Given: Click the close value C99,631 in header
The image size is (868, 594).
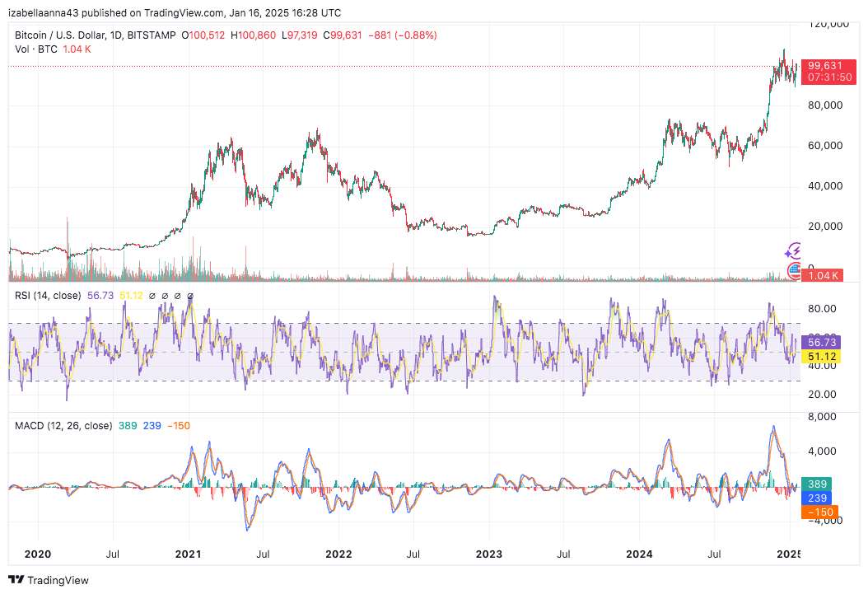Looking at the screenshot, I should point(342,35).
